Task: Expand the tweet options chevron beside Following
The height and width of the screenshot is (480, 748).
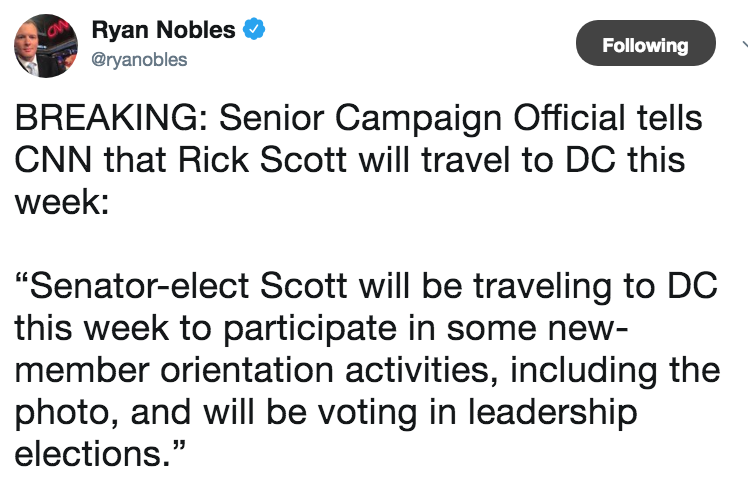Action: click(x=745, y=44)
